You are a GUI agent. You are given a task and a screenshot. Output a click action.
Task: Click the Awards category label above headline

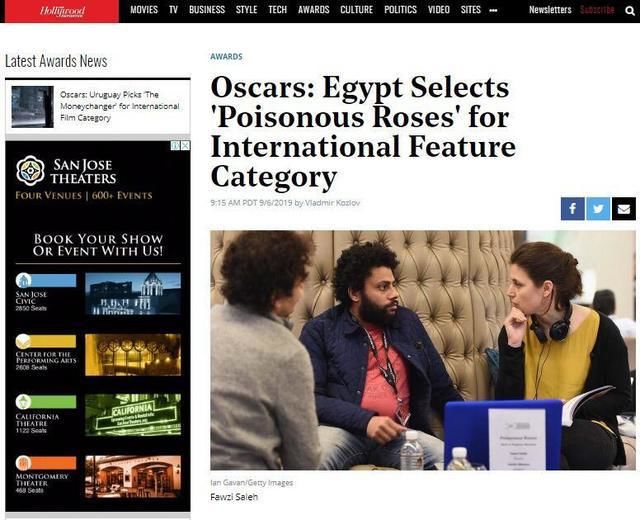click(x=226, y=57)
